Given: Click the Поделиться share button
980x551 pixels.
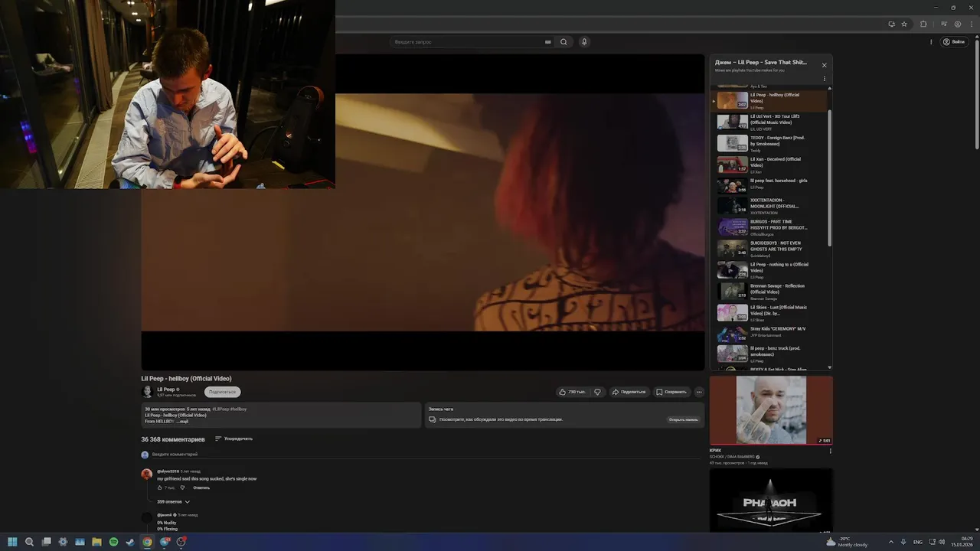Looking at the screenshot, I should tap(629, 392).
